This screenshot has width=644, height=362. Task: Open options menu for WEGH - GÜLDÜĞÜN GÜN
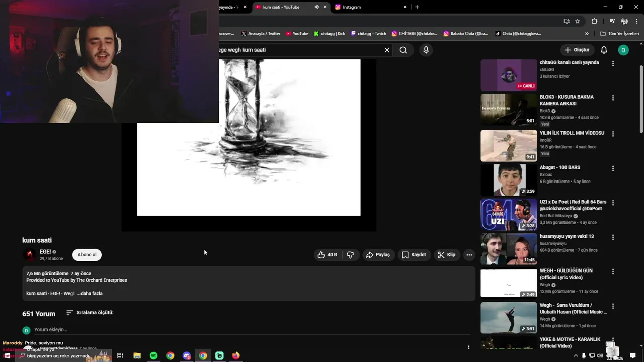(613, 271)
